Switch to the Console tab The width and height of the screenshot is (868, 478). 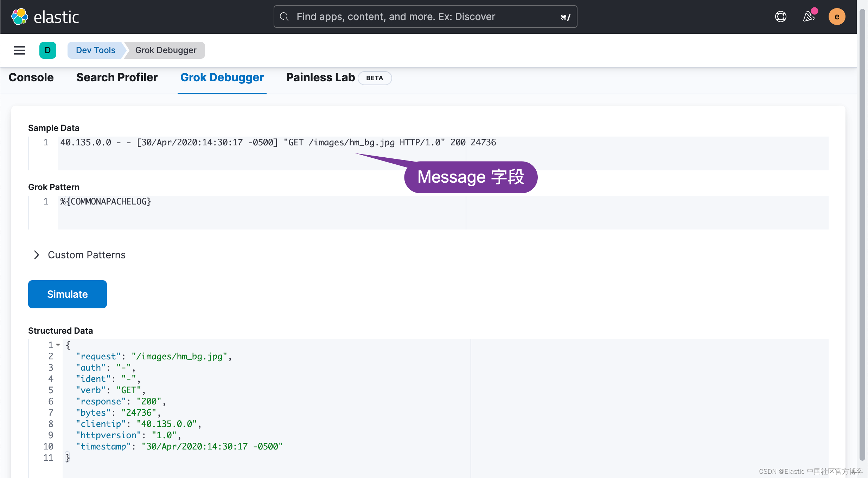pos(31,77)
